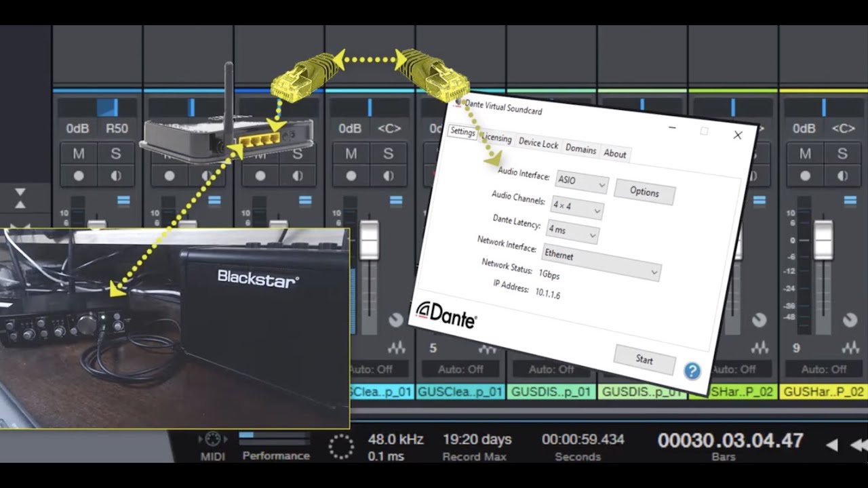This screenshot has height=488, width=868.
Task: Click the 19:20 days Record Max
Action: coord(477,439)
